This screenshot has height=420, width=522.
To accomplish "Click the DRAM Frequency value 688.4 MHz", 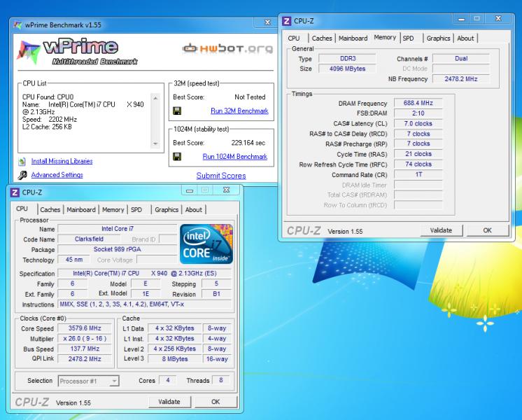I will click(418, 103).
